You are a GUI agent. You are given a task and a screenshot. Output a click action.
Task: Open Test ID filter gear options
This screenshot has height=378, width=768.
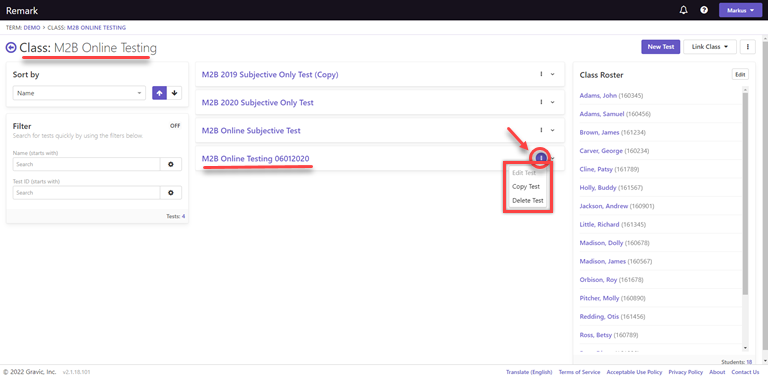pos(171,193)
